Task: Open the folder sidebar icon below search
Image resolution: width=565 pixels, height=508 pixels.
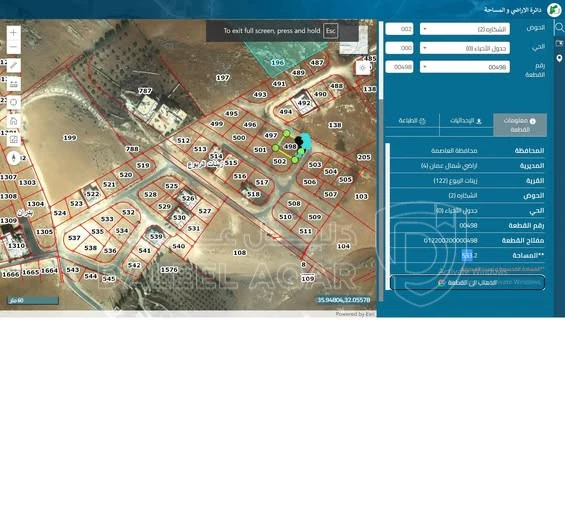Action: click(559, 43)
